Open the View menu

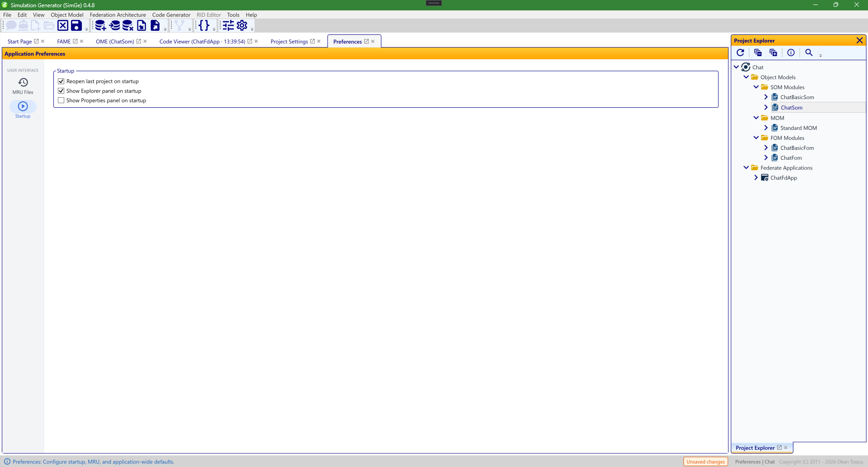click(38, 15)
